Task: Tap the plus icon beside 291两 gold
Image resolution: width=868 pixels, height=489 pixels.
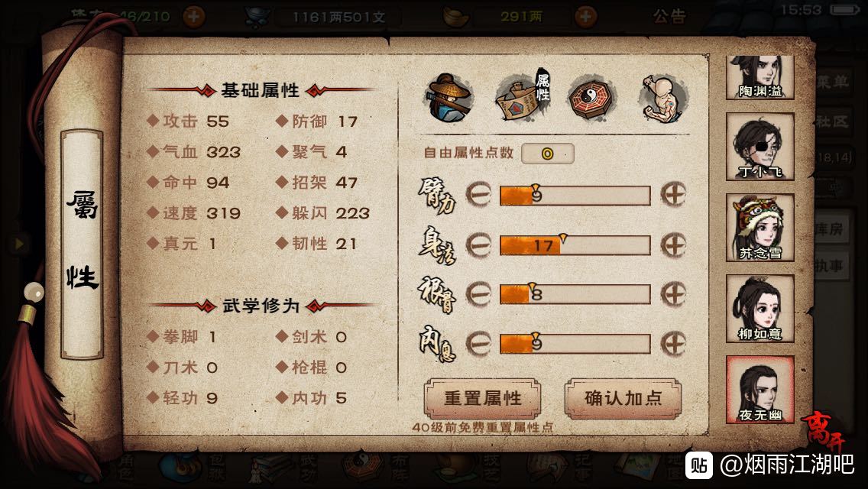Action: point(585,17)
